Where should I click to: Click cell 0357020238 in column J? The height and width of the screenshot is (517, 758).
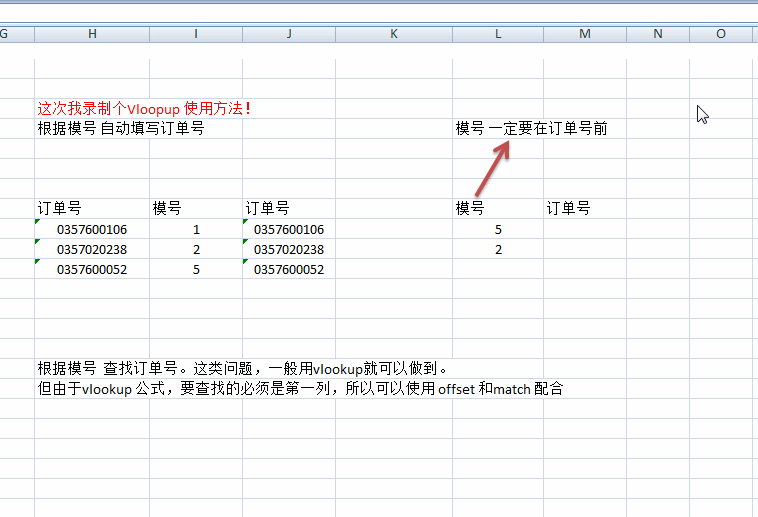click(x=288, y=249)
